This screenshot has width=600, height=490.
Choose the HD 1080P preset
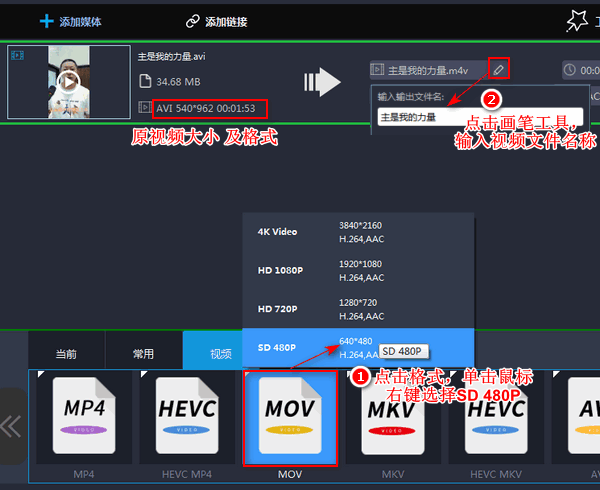tap(358, 270)
